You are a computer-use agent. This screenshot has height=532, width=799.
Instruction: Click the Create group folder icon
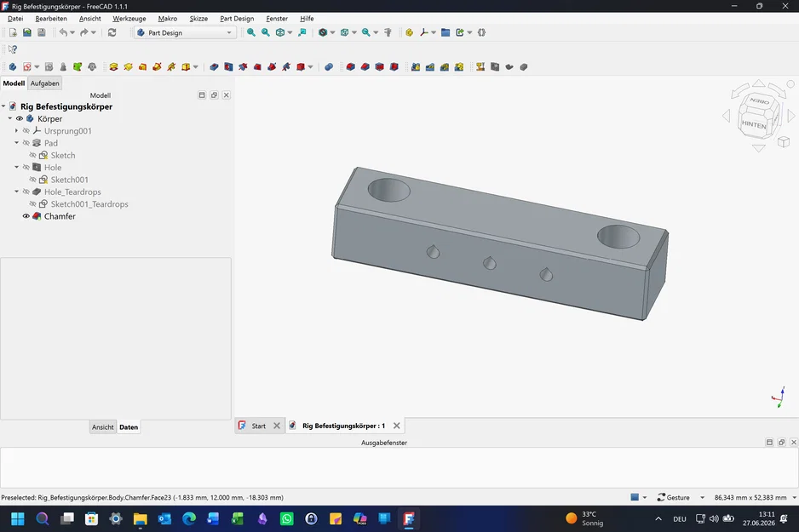click(x=445, y=32)
